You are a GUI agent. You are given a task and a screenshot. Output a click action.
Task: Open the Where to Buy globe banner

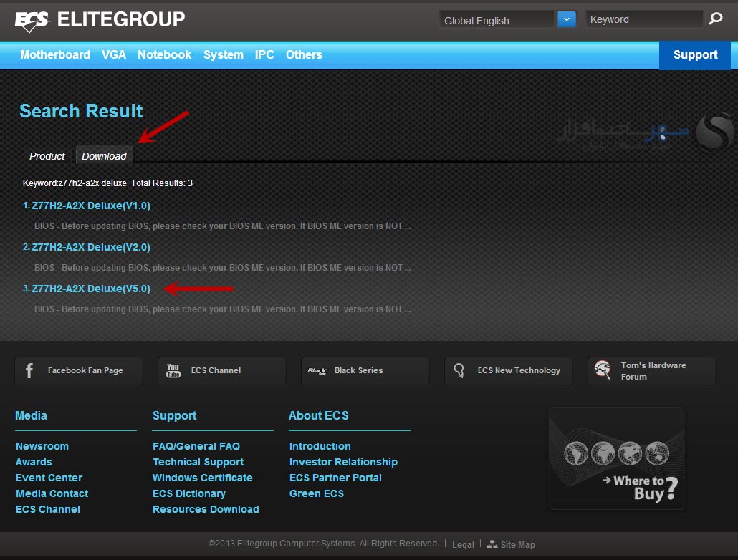click(617, 458)
